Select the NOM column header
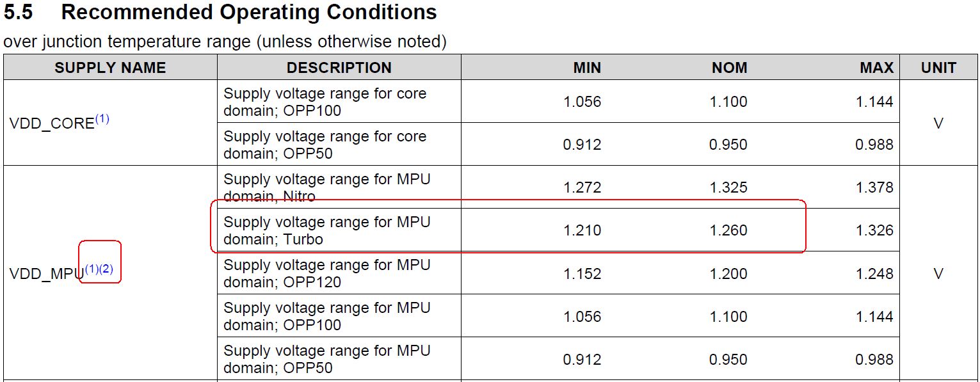Viewport: 980px width, 382px height. [729, 68]
